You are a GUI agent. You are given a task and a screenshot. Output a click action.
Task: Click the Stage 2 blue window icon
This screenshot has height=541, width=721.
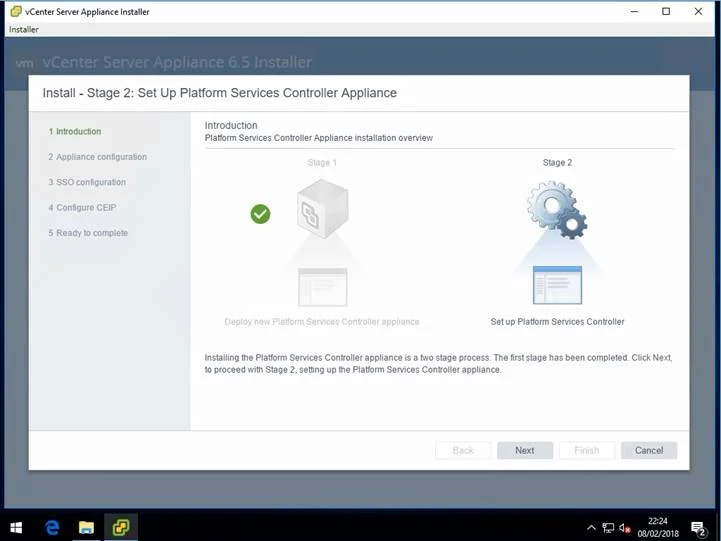pyautogui.click(x=557, y=285)
